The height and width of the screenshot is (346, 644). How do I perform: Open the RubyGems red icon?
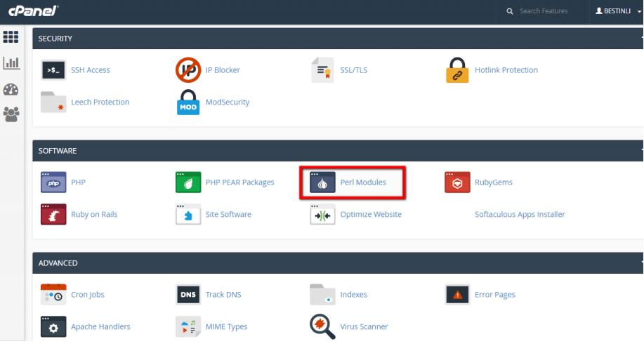pos(457,182)
